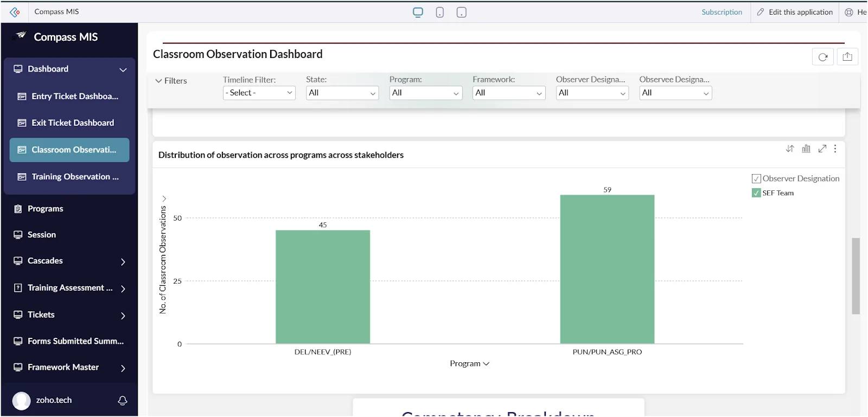Expand the Framework Master sidebar menu
868x417 pixels.
point(123,368)
